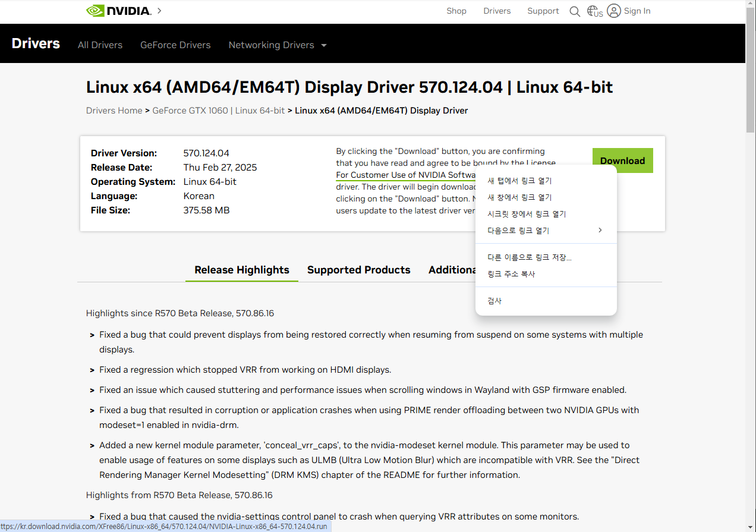Viewport: 756px width, 532px height.
Task: Click the Sign In text
Action: click(x=637, y=11)
